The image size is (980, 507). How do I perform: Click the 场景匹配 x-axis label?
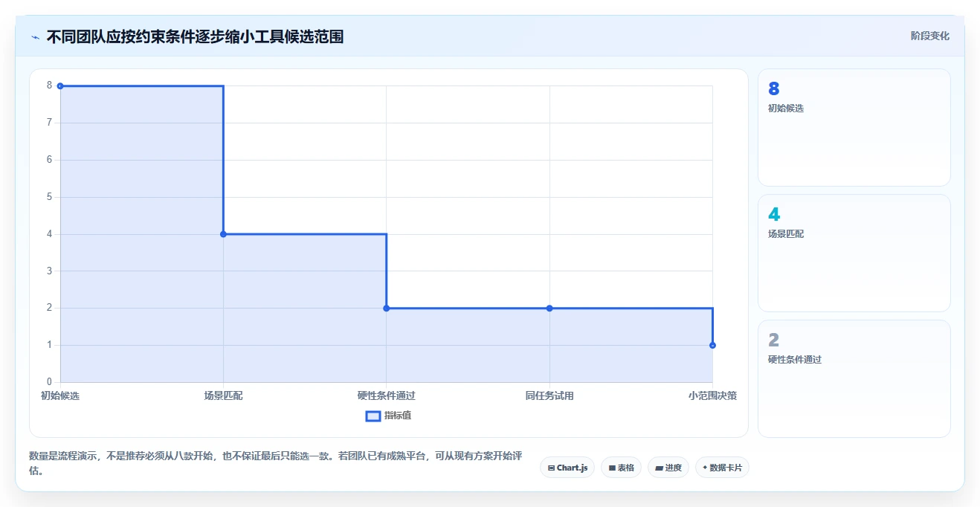(223, 395)
